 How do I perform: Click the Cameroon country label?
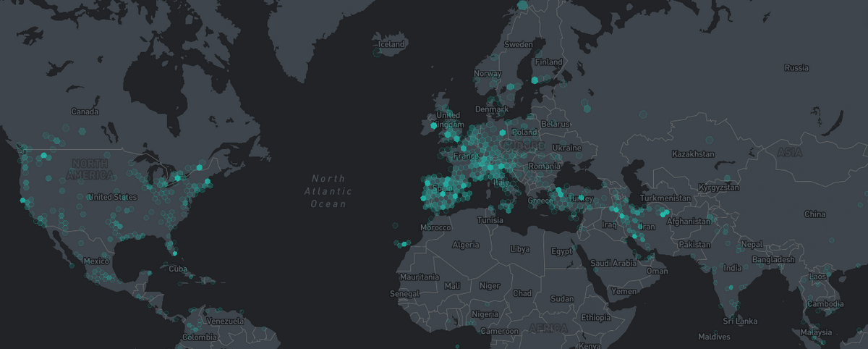point(499,331)
